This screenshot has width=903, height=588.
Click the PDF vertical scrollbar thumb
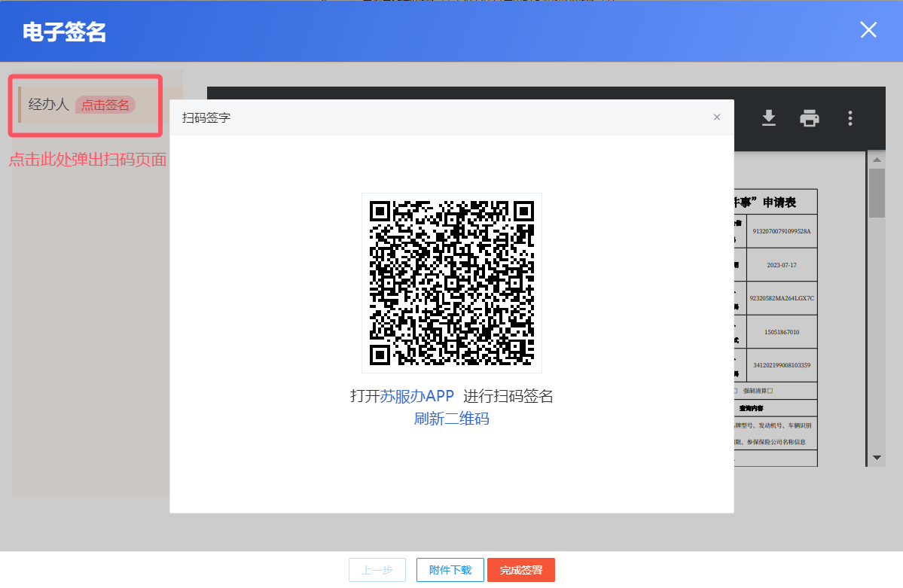[x=877, y=193]
